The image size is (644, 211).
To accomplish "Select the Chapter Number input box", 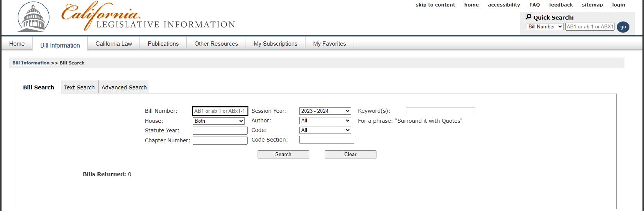I will (220, 140).
